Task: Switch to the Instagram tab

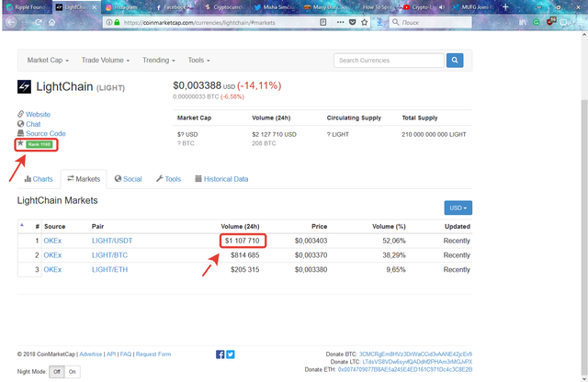Action: (x=125, y=7)
